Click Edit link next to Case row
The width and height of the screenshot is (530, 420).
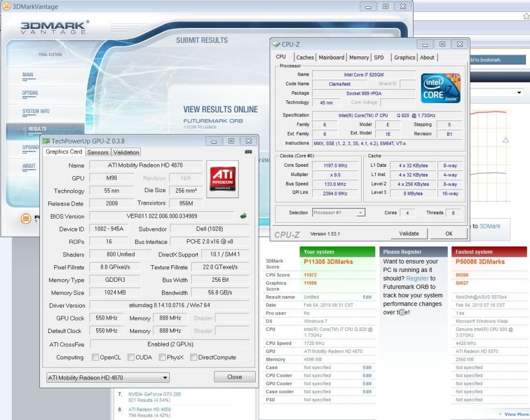[367, 367]
